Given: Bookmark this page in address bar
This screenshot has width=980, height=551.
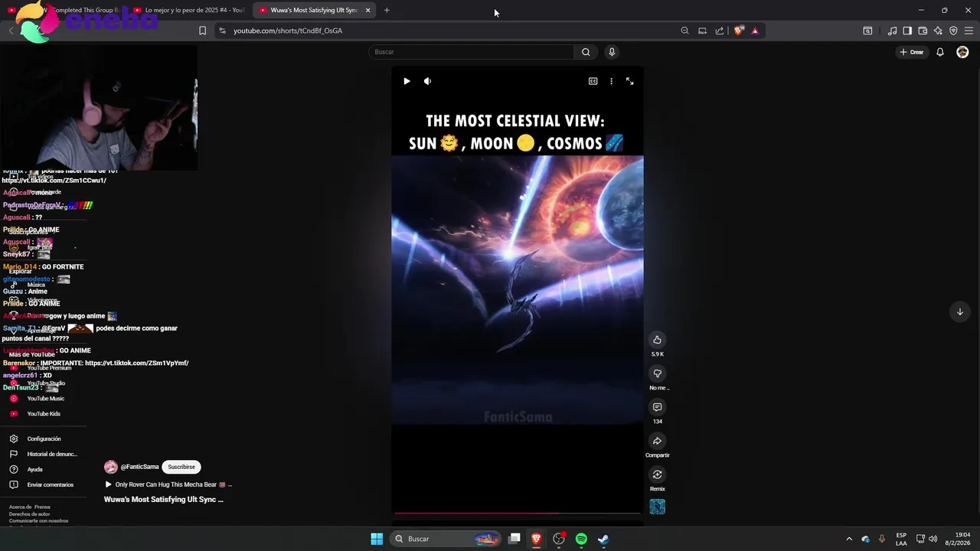Looking at the screenshot, I should (x=202, y=31).
